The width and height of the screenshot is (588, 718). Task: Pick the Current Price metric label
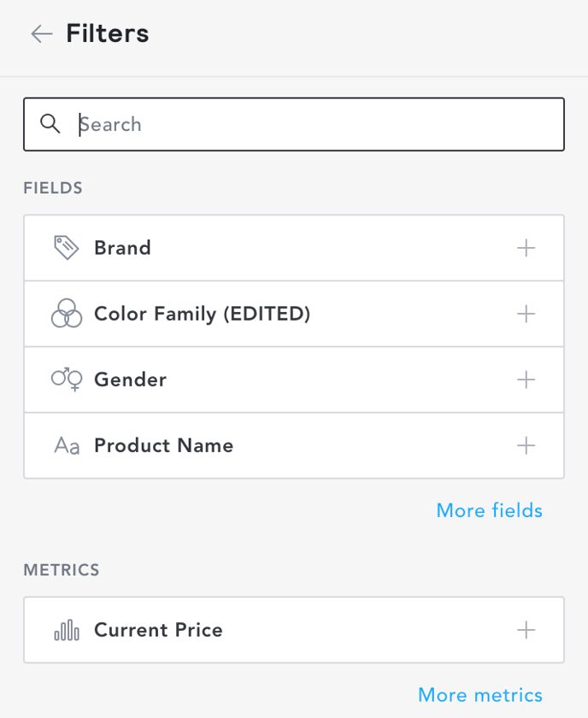point(158,630)
